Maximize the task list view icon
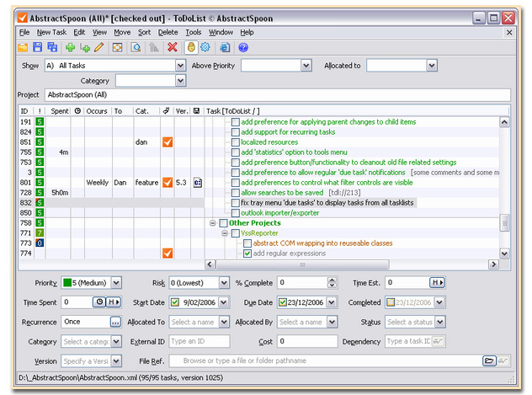Image resolution: width=532 pixels, height=395 pixels. [x=117, y=47]
